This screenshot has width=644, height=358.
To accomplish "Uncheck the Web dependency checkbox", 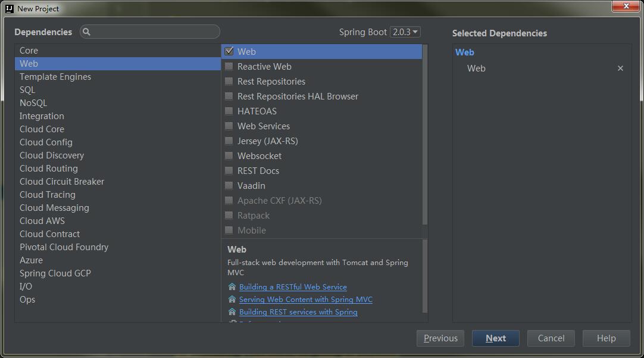I will [229, 51].
